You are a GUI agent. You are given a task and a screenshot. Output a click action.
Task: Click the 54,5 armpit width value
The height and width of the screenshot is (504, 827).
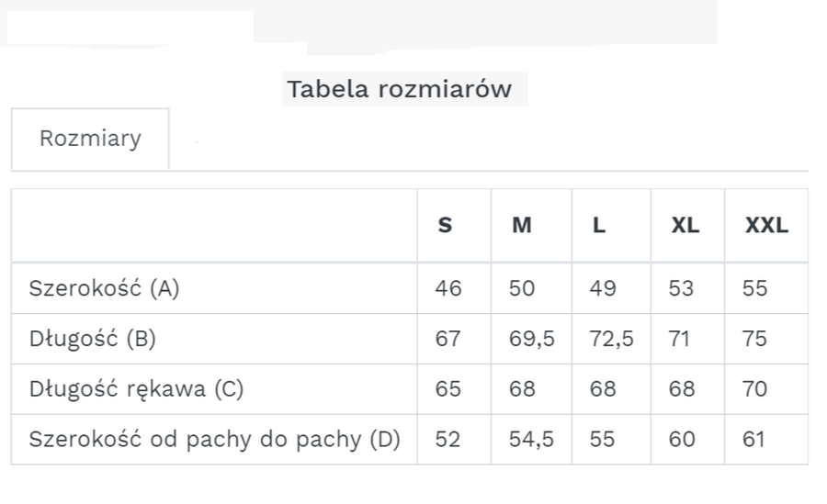[531, 440]
